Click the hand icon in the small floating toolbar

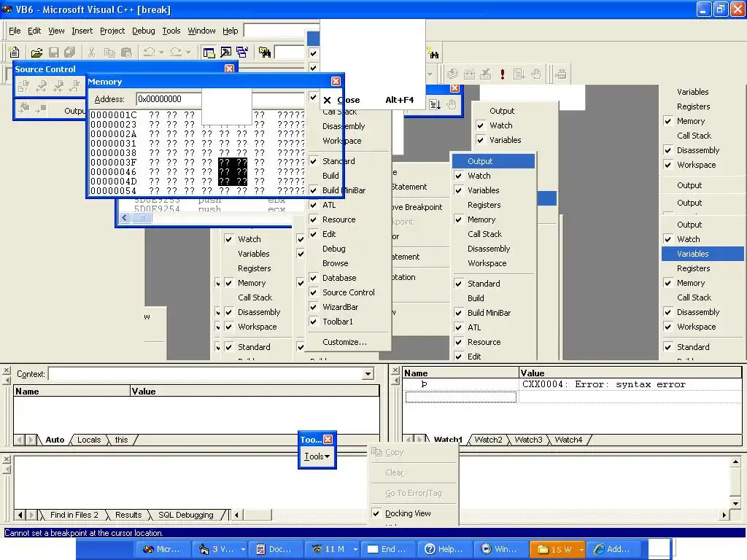click(451, 104)
